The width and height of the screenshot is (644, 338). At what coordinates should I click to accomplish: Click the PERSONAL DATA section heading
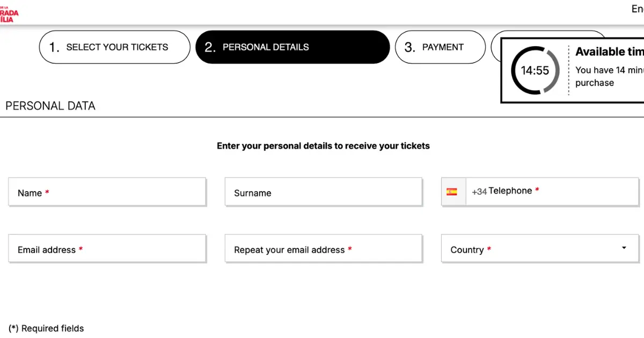coord(50,106)
